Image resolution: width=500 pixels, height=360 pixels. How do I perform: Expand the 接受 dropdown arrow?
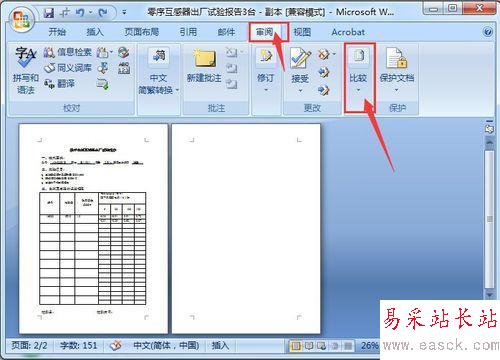tap(300, 90)
